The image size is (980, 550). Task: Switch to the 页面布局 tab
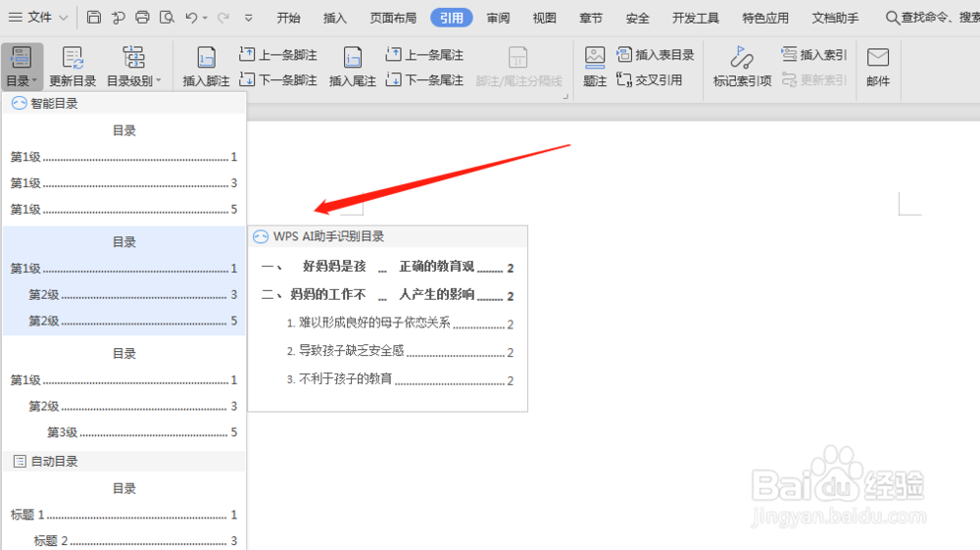[393, 18]
